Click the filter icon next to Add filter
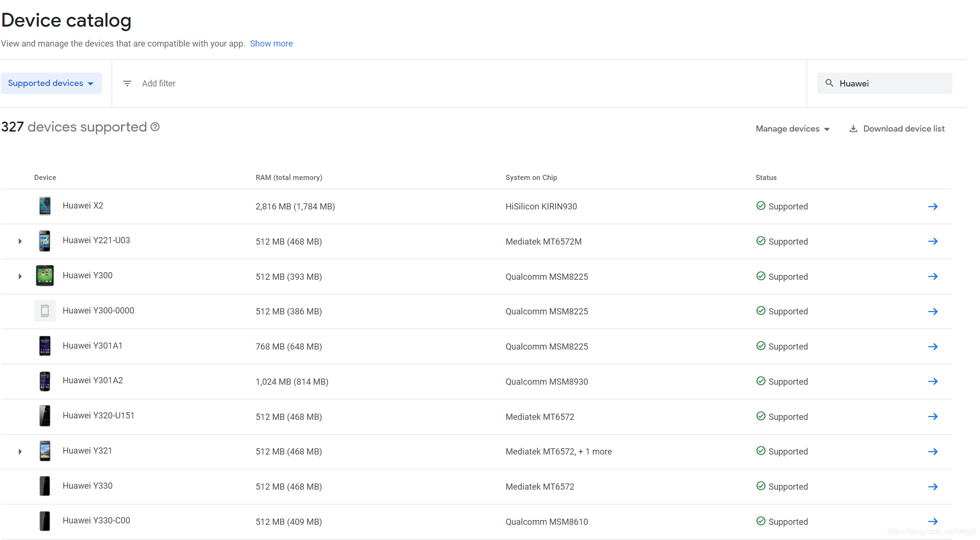980x540 pixels. coord(127,83)
